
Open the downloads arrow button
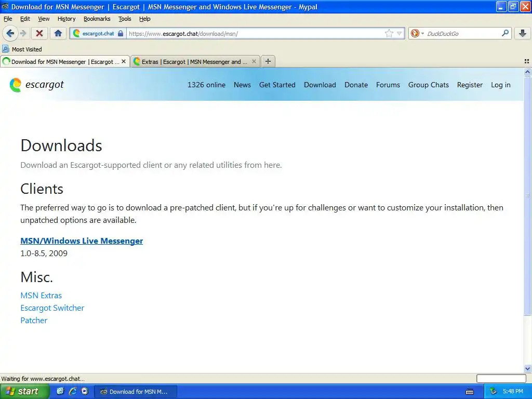[x=523, y=33]
